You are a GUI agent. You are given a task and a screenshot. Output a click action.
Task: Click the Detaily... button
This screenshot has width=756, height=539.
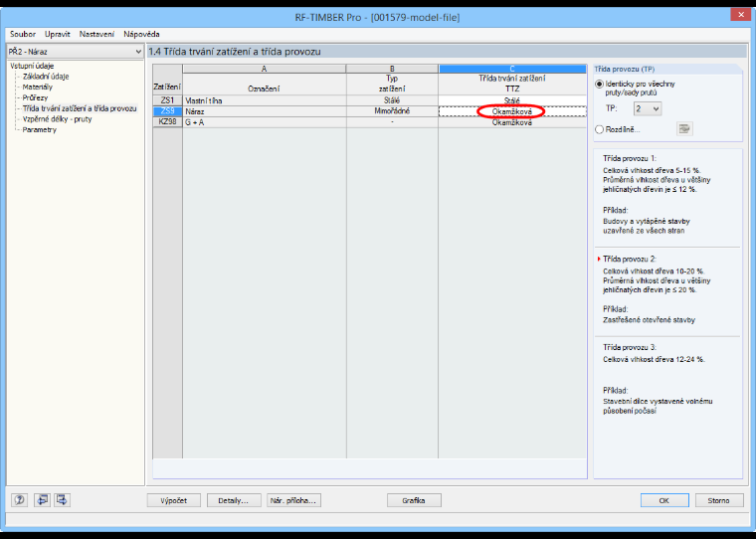pyautogui.click(x=234, y=500)
